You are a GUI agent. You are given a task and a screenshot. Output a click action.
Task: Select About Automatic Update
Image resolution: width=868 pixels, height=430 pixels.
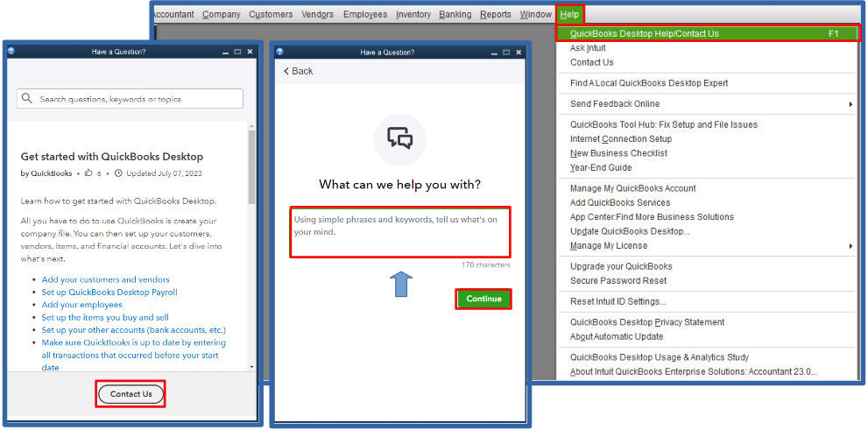(617, 336)
